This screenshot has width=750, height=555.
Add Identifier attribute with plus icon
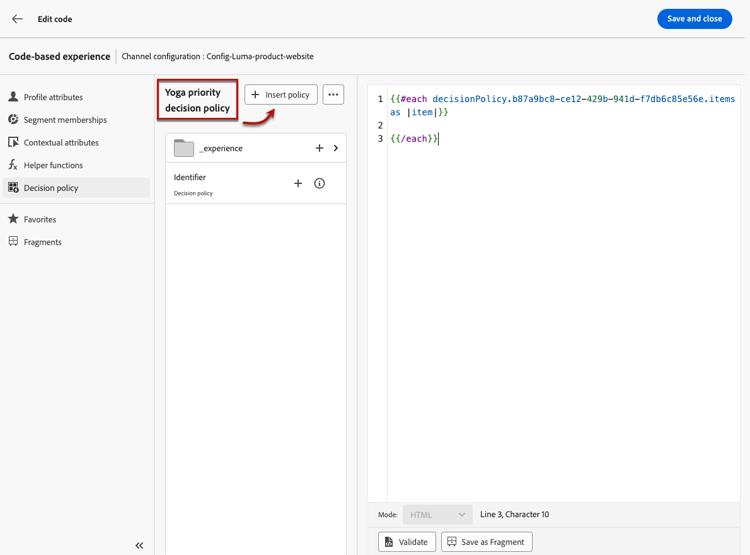tap(298, 183)
